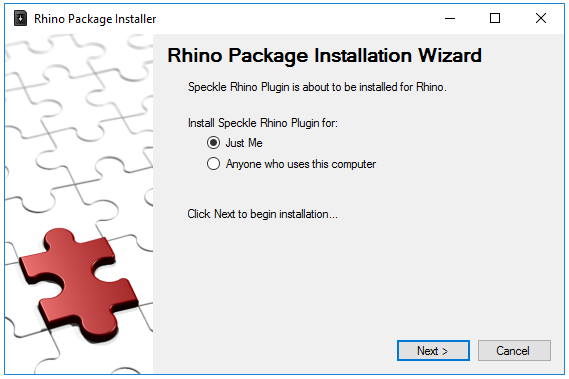Click the Install Speckle Rhino Plugin for label

coord(263,123)
